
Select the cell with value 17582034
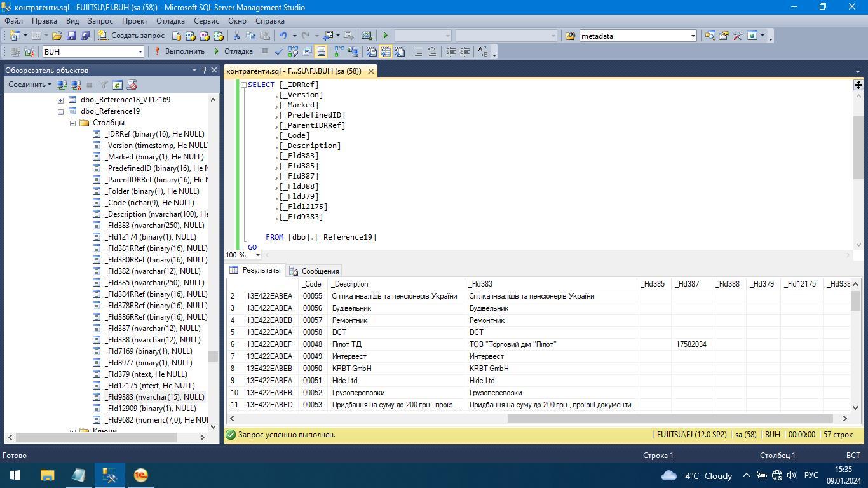[x=691, y=344]
